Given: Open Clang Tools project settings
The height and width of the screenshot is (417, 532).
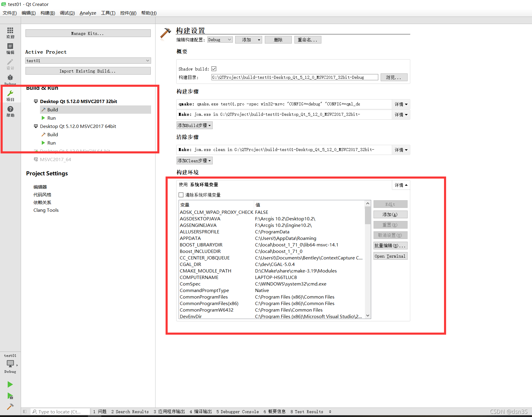Looking at the screenshot, I should (x=46, y=210).
